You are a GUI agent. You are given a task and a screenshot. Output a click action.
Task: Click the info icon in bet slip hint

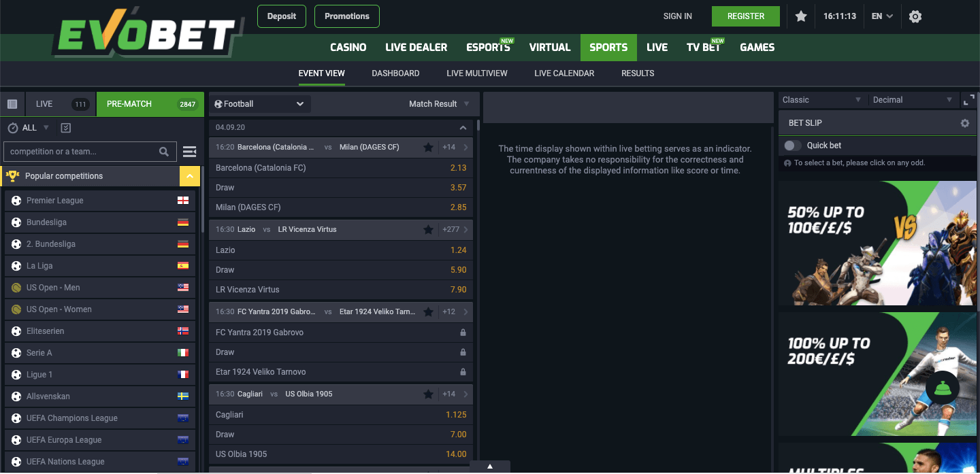787,163
